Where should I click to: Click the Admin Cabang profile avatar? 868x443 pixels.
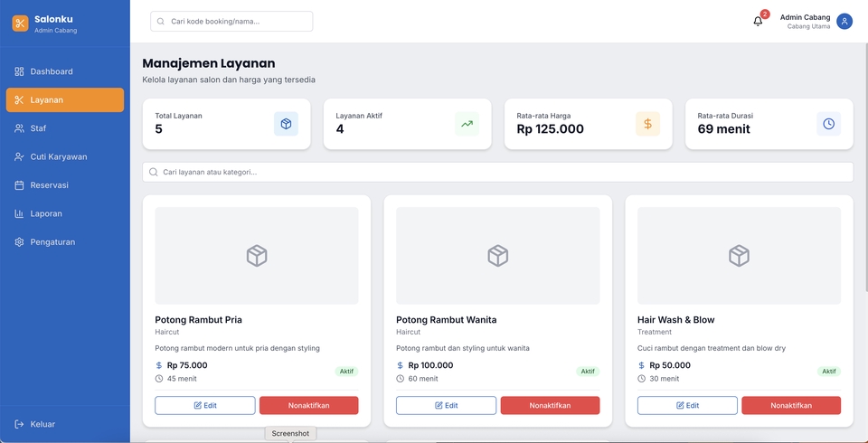[844, 21]
